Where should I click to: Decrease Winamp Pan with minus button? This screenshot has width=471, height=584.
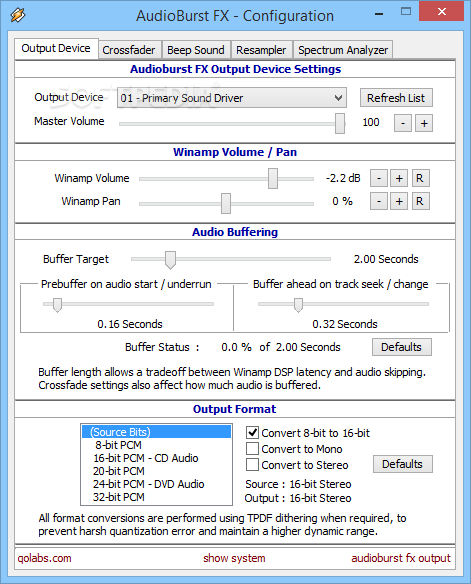click(x=379, y=201)
